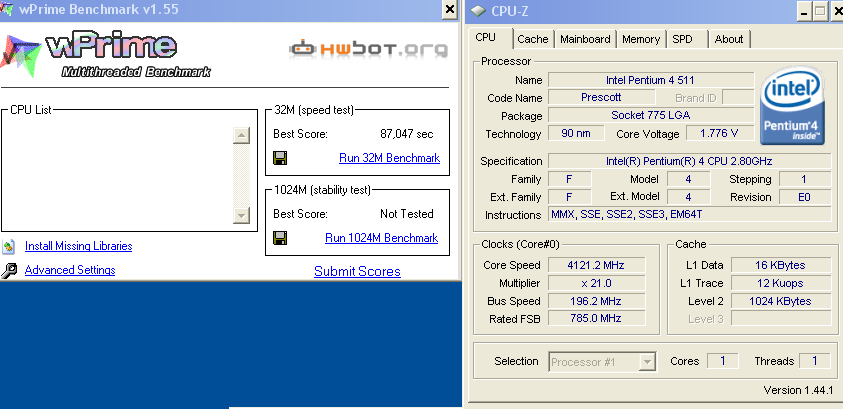Click the Stepping value '1'

click(804, 179)
